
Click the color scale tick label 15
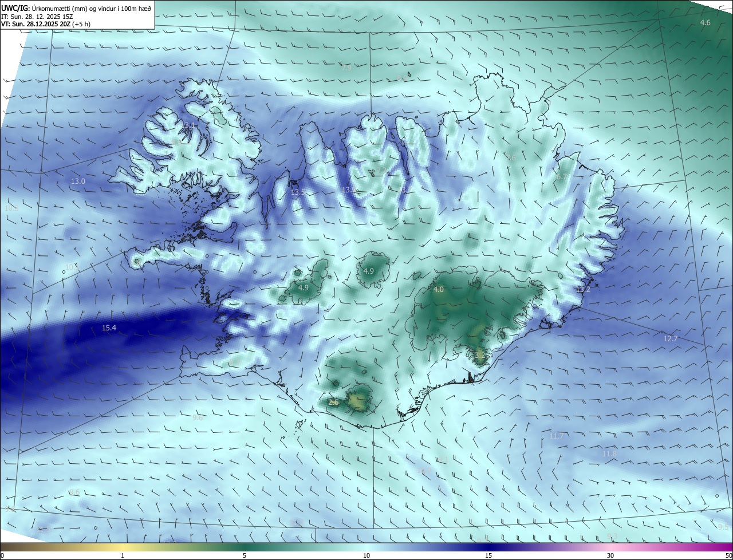pos(488,556)
